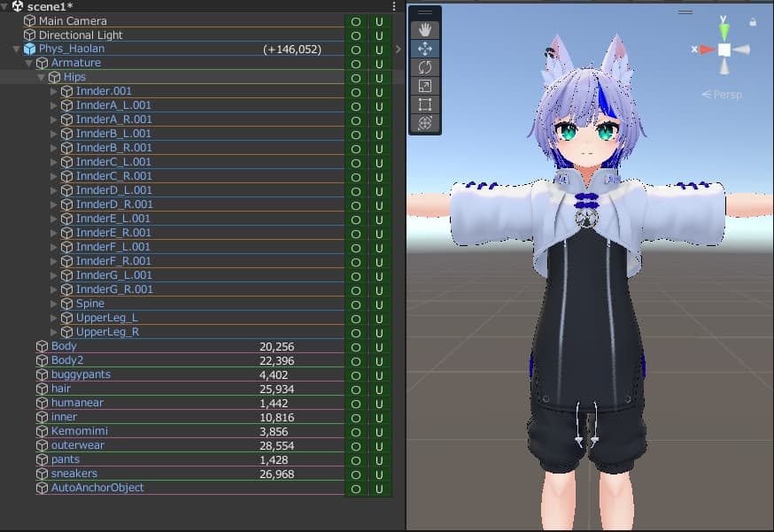The width and height of the screenshot is (774, 532).
Task: Click the chevron arrow beside Phys_Haolan
Action: tap(398, 50)
